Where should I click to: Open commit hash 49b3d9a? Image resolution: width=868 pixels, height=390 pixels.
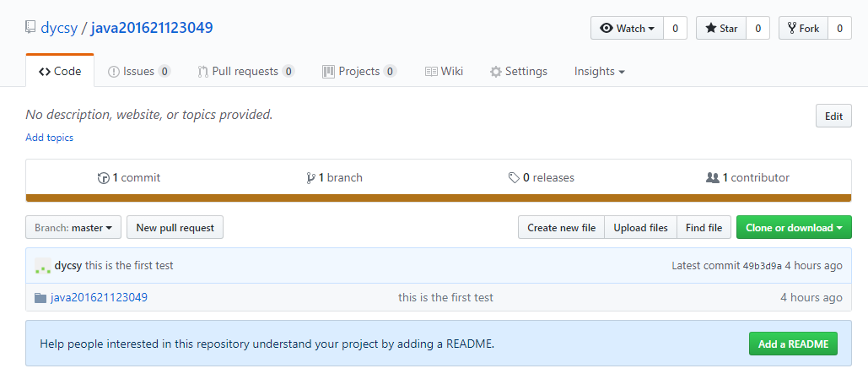pyautogui.click(x=763, y=266)
